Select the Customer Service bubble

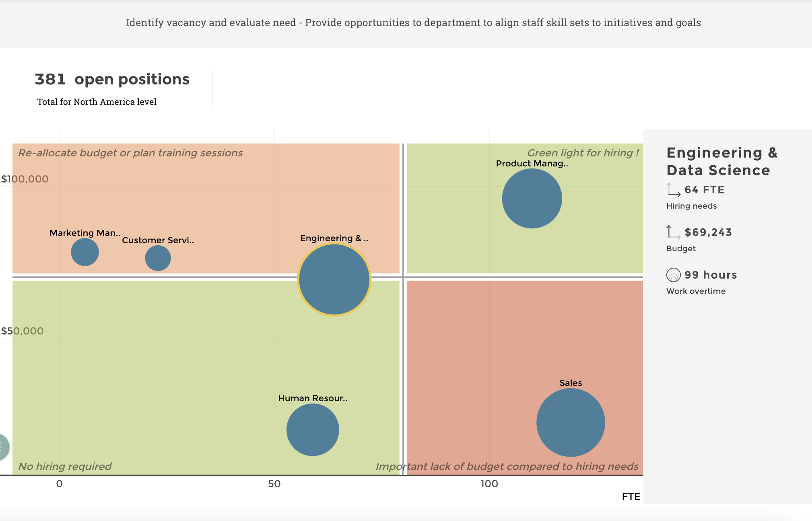(x=158, y=258)
